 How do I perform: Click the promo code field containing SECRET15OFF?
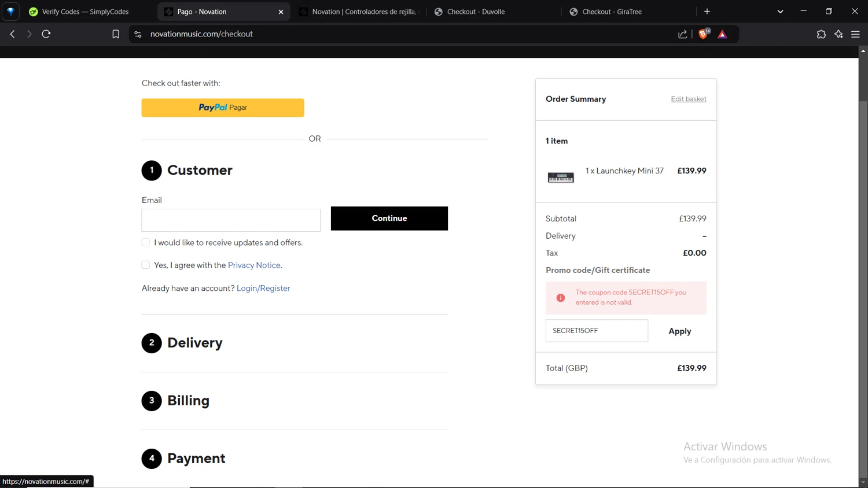597,331
